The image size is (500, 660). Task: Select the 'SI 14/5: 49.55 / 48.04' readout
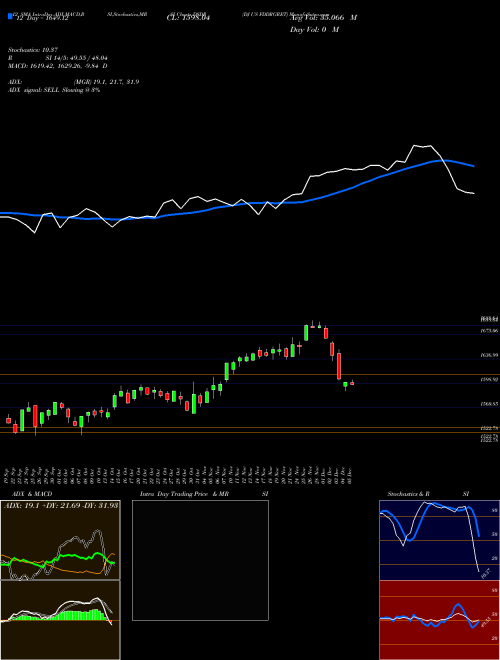point(77,58)
